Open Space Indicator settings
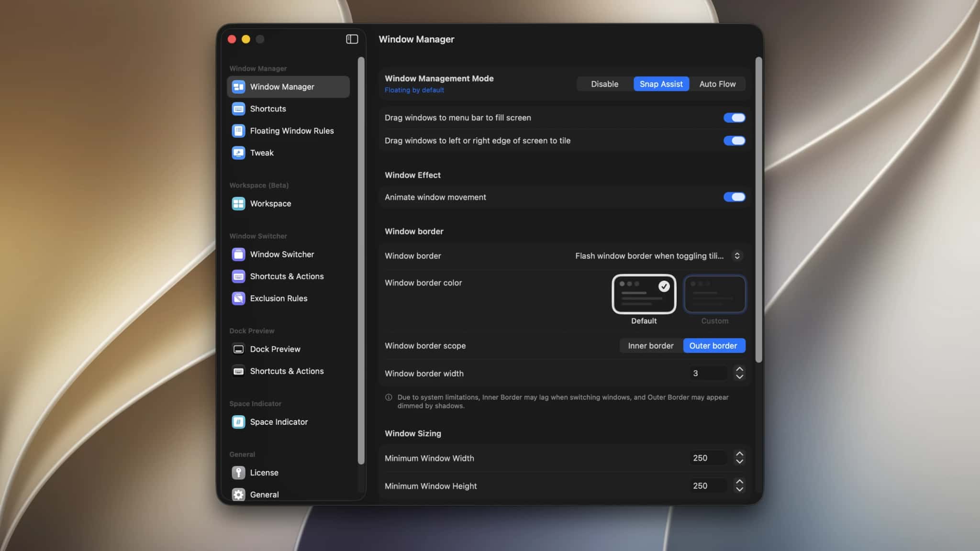This screenshot has width=980, height=551. click(288, 421)
